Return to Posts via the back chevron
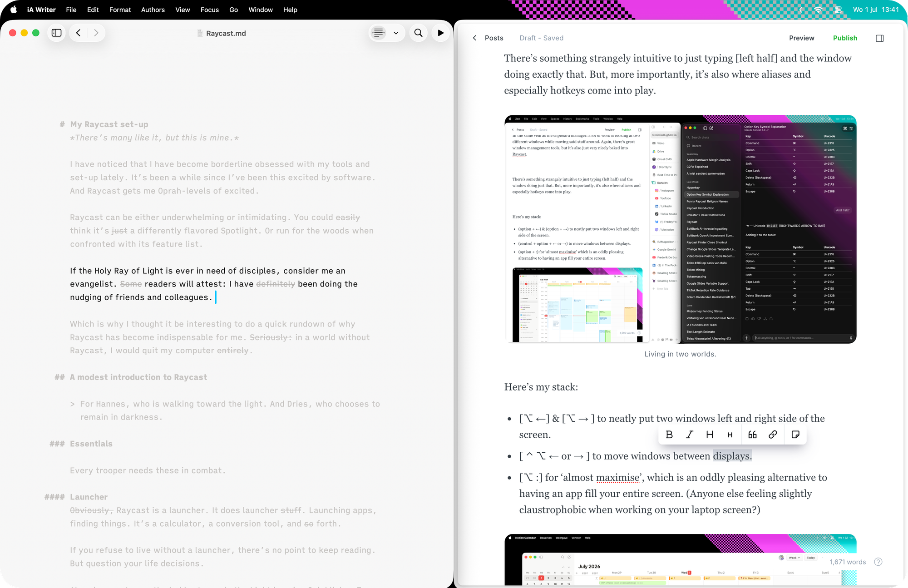908x588 pixels. [475, 38]
